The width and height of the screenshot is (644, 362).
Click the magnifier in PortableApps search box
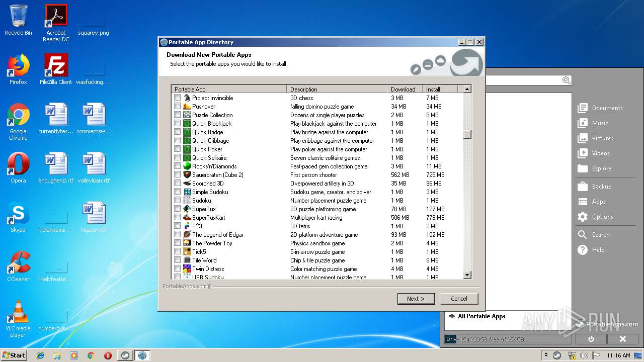pos(566,80)
